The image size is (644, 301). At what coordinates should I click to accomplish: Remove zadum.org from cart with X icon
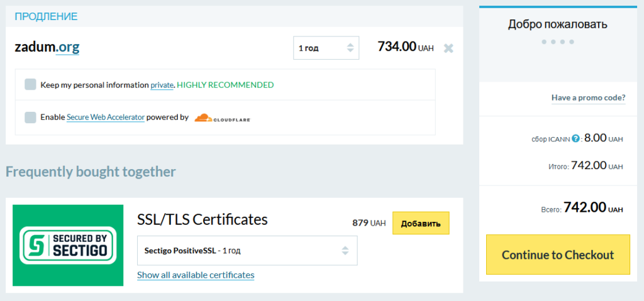tap(448, 48)
